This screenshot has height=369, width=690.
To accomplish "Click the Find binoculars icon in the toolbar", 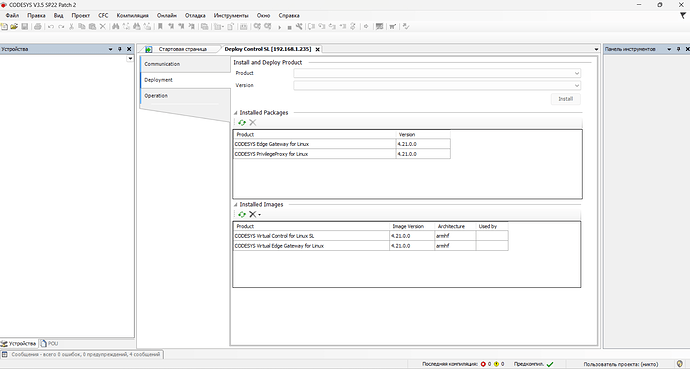I will click(x=115, y=27).
